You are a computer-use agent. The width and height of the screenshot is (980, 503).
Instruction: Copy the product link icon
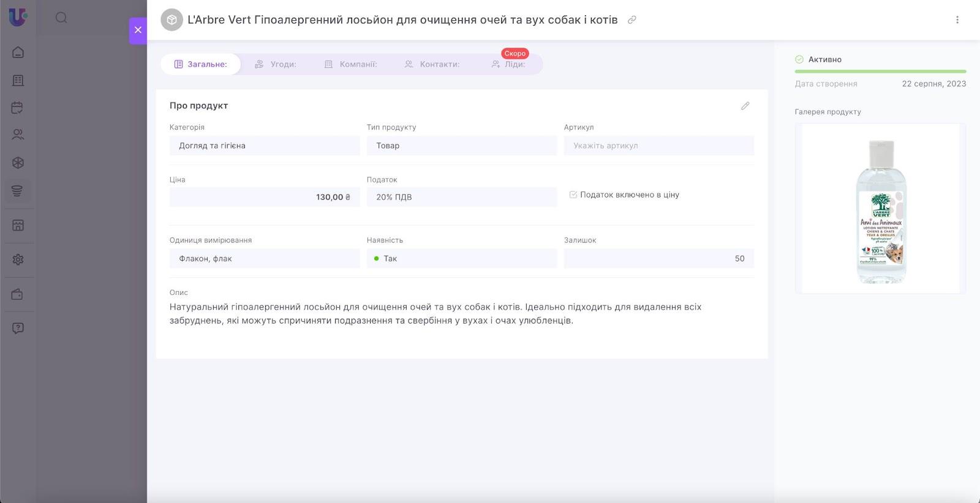(632, 20)
